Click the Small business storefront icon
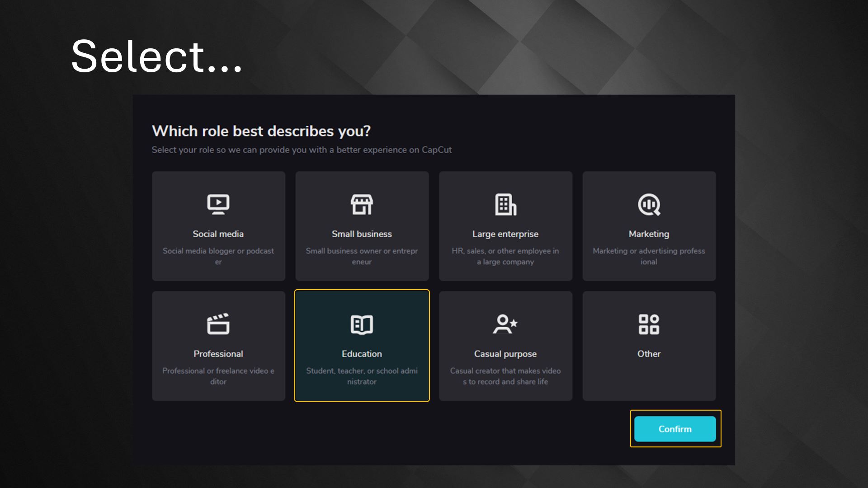This screenshot has height=488, width=868. coord(362,204)
